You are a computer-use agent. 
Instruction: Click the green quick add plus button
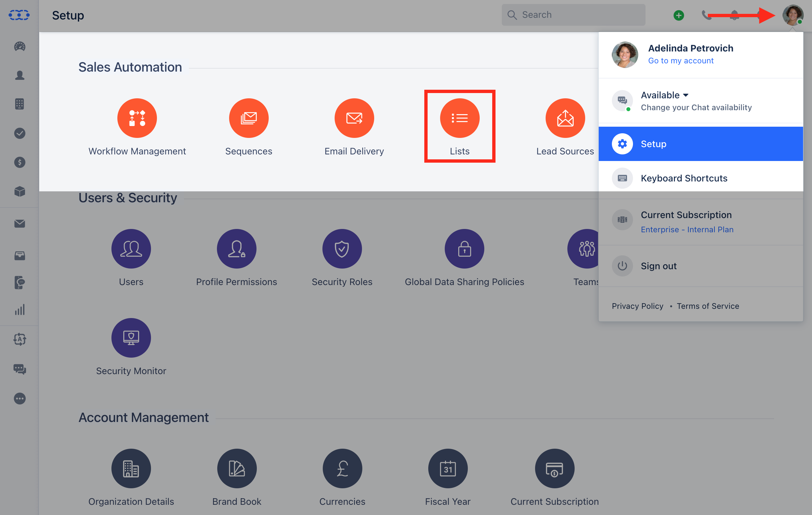click(x=678, y=15)
